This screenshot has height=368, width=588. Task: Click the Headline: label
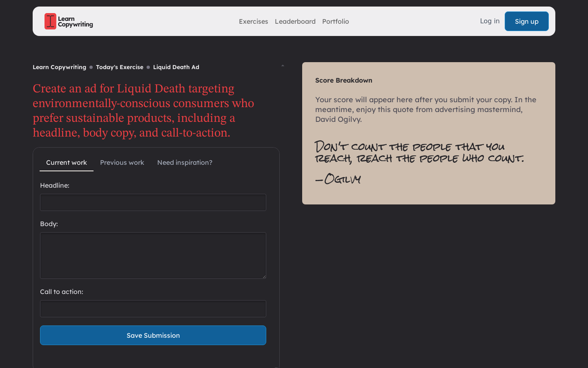[x=55, y=185]
